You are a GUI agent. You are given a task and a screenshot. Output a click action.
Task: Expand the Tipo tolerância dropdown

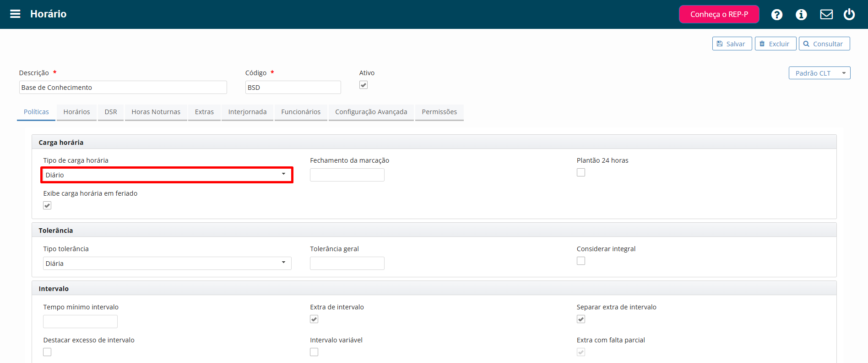tap(167, 263)
